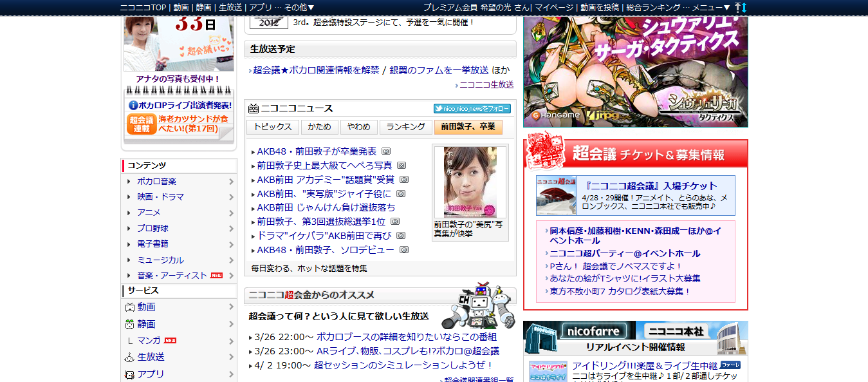Expand the ボカロ音楽 row chevron
The width and height of the screenshot is (868, 382).
tap(231, 182)
